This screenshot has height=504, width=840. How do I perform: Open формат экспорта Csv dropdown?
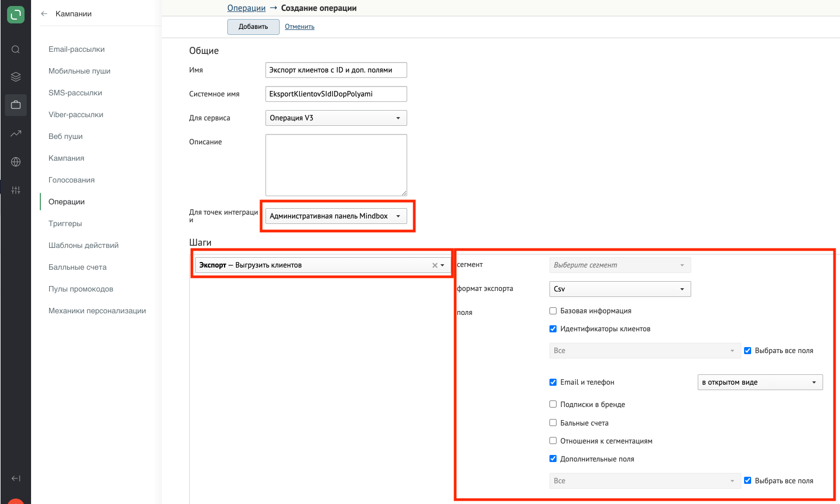(x=620, y=289)
